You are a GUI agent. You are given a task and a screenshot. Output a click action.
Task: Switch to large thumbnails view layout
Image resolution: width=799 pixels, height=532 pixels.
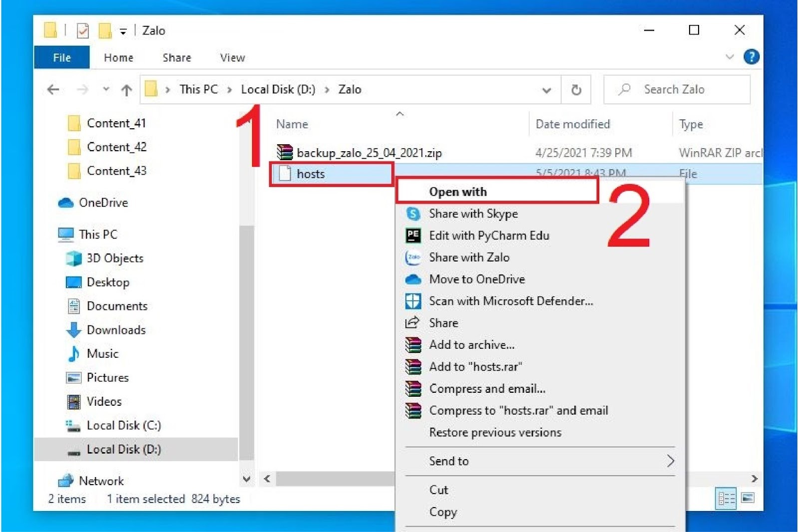(x=748, y=498)
